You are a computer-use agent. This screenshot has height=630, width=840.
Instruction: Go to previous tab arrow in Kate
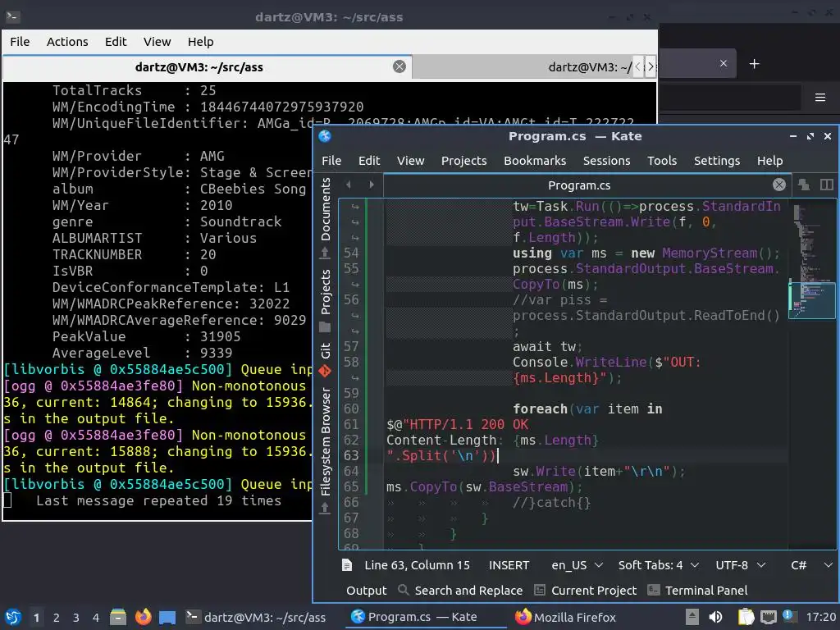[x=349, y=185]
